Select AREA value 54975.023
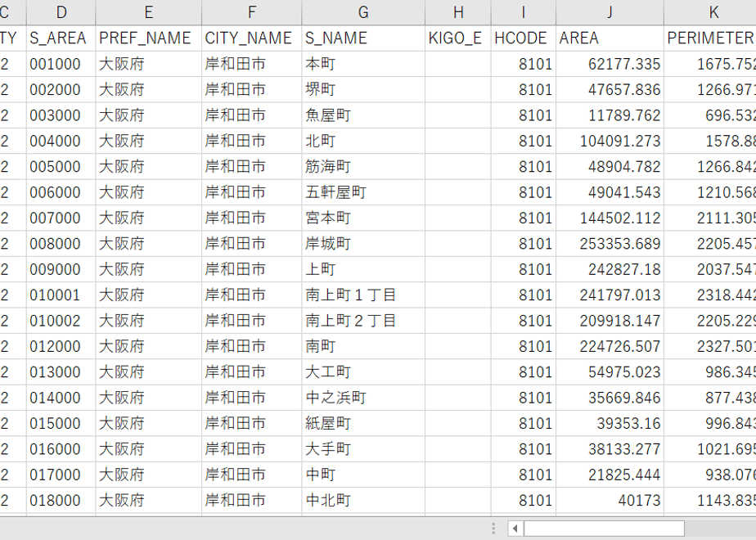 610,371
